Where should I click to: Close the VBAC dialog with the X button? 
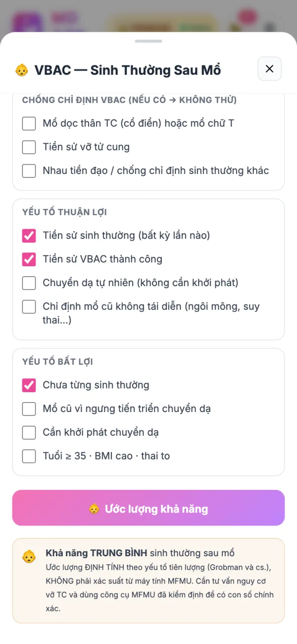269,69
